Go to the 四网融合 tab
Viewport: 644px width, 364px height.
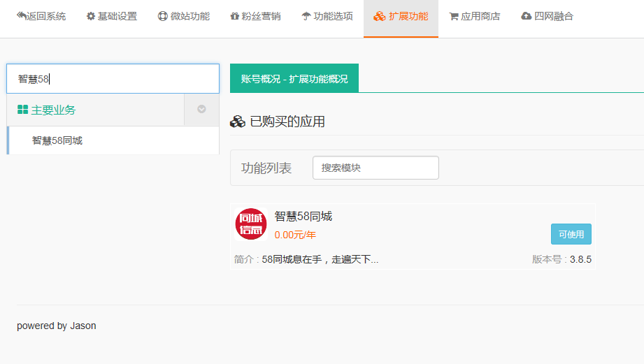(547, 16)
